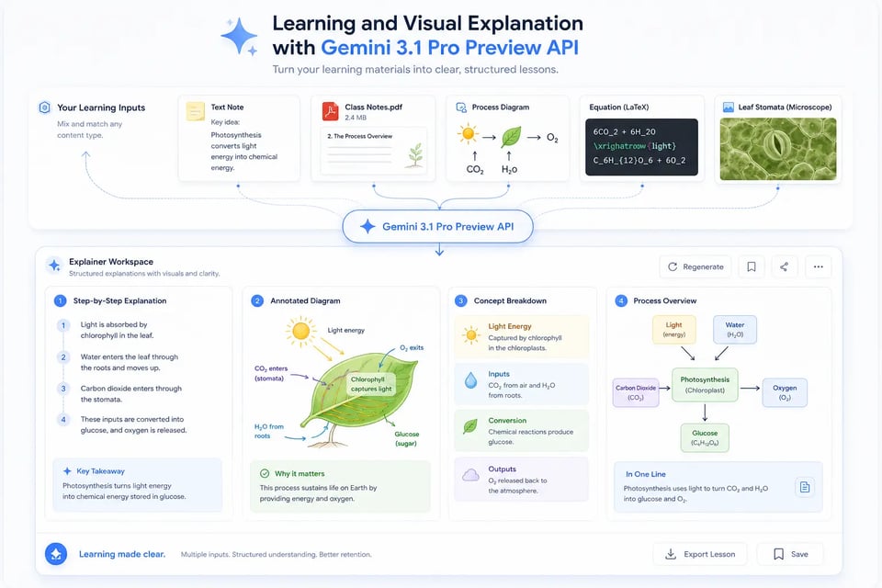The height and width of the screenshot is (588, 882).
Task: Open the Text Note card
Action: 239,139
